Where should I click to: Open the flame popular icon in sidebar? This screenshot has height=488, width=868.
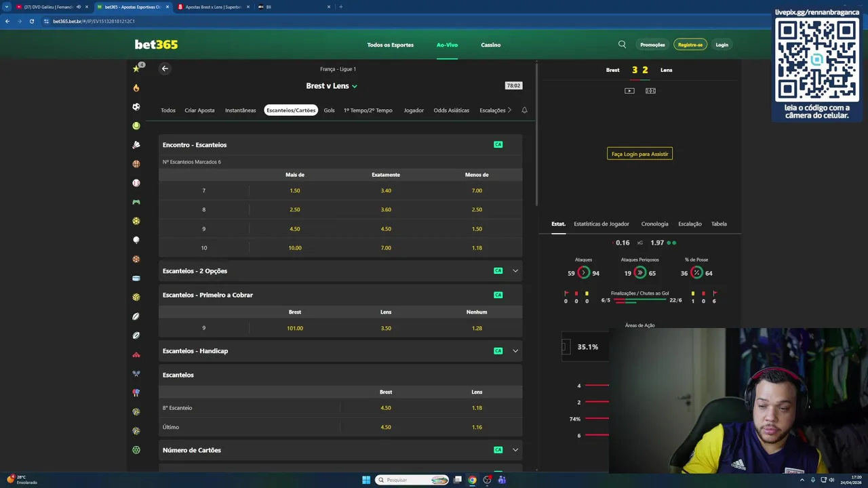point(136,87)
